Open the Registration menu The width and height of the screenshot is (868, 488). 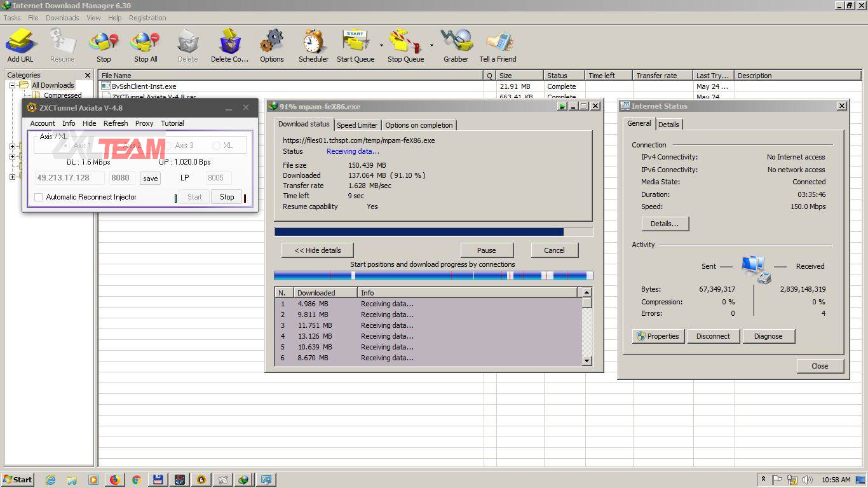147,18
